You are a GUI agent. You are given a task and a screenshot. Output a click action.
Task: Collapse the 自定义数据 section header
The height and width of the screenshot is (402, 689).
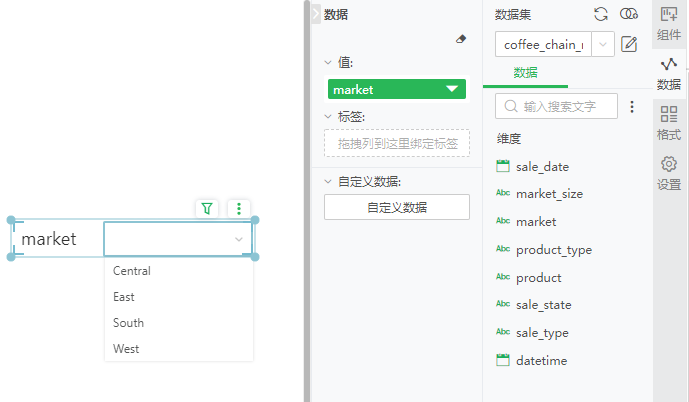coord(329,182)
